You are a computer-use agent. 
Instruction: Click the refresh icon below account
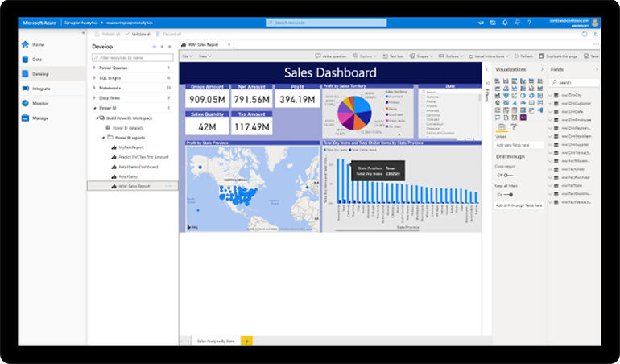pyautogui.click(x=585, y=35)
